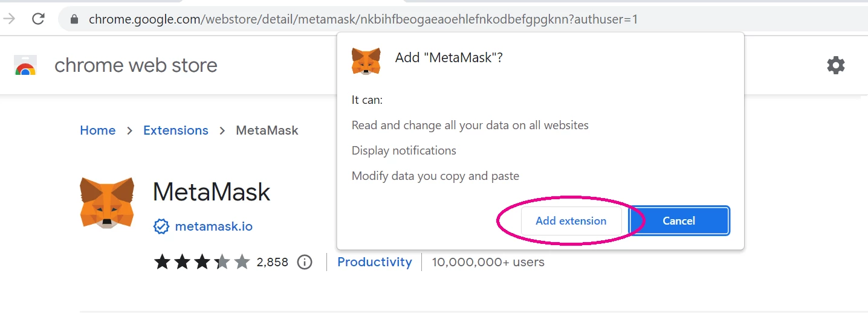Viewport: 868px width, 323px height.
Task: Click the star rating row
Action: [202, 262]
